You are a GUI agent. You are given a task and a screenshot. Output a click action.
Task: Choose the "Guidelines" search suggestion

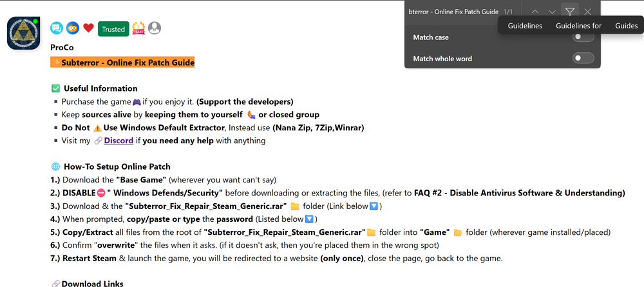pos(525,26)
